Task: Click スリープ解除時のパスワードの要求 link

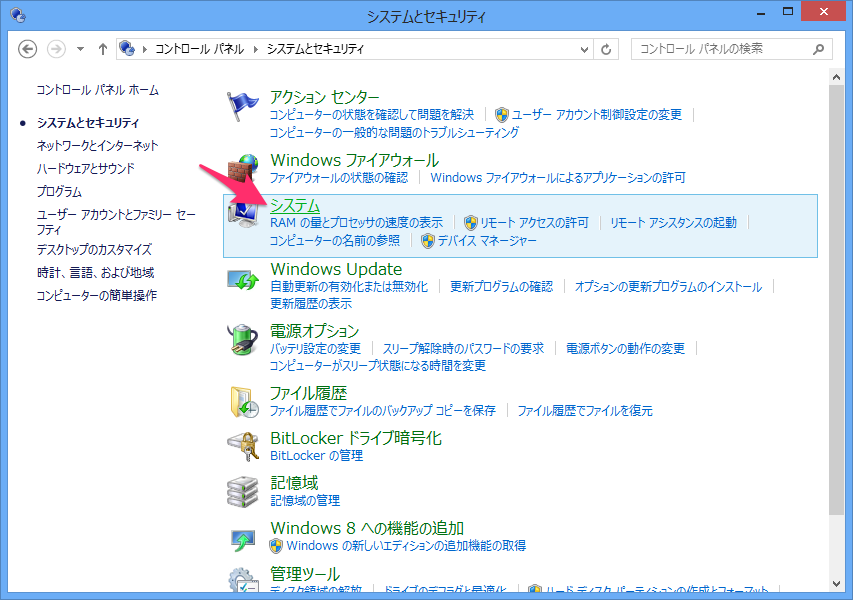Action: [x=463, y=348]
